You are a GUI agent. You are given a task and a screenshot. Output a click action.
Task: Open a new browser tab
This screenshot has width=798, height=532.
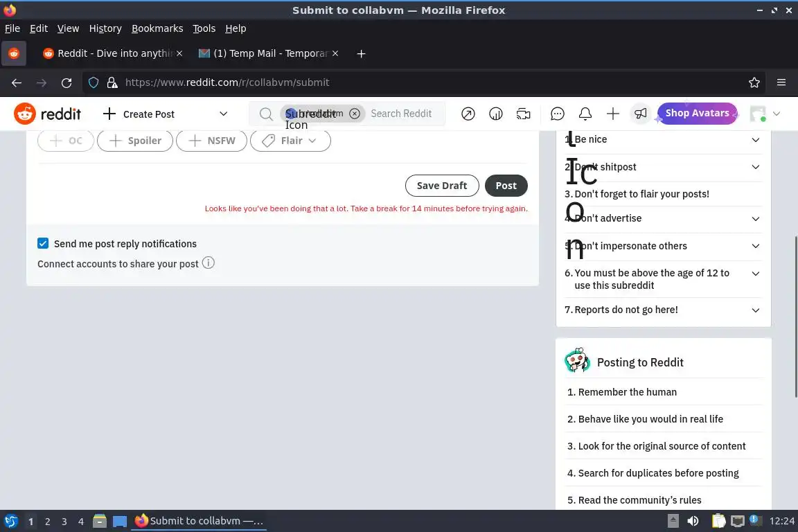pos(361,53)
